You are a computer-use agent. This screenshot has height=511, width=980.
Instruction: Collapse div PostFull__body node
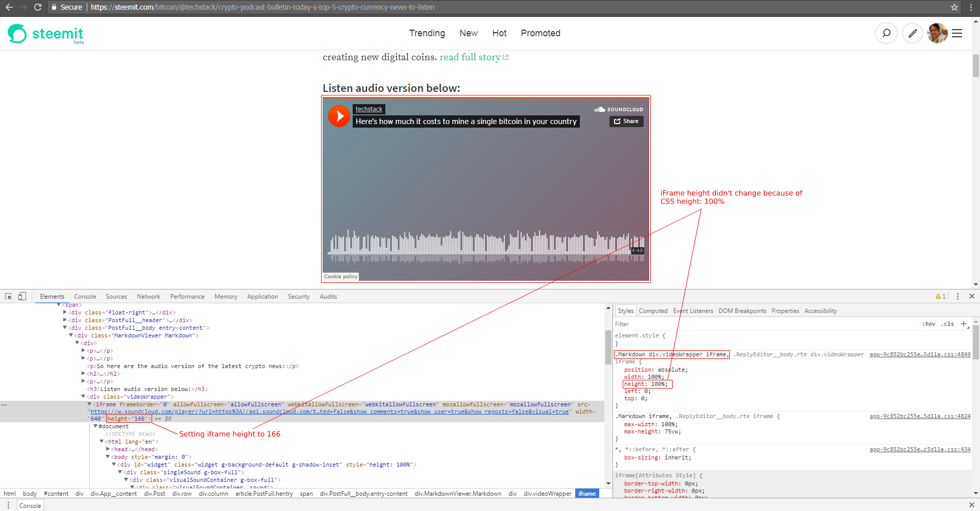(65, 328)
